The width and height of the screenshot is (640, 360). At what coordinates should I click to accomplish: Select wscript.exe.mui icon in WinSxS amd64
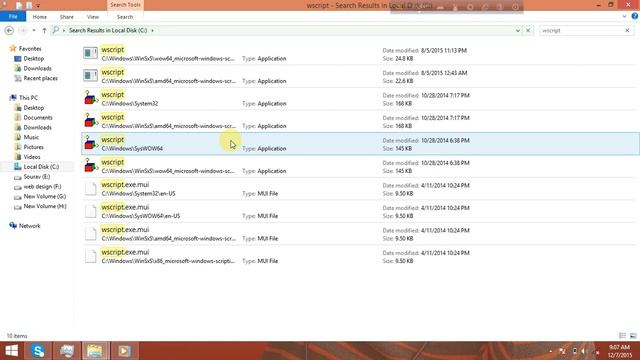pos(91,234)
